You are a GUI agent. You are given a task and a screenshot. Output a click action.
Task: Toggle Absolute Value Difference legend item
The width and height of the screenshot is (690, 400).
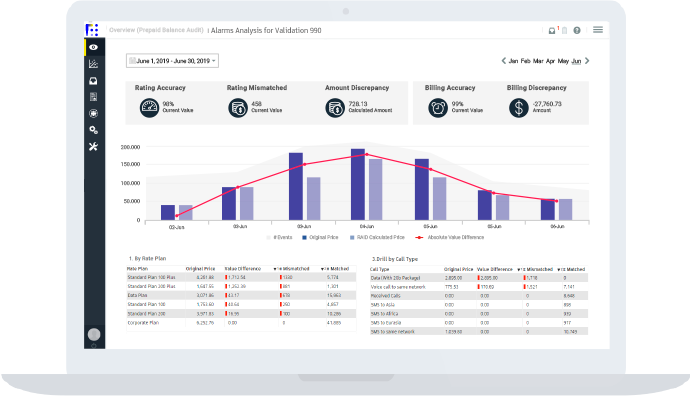[450, 237]
